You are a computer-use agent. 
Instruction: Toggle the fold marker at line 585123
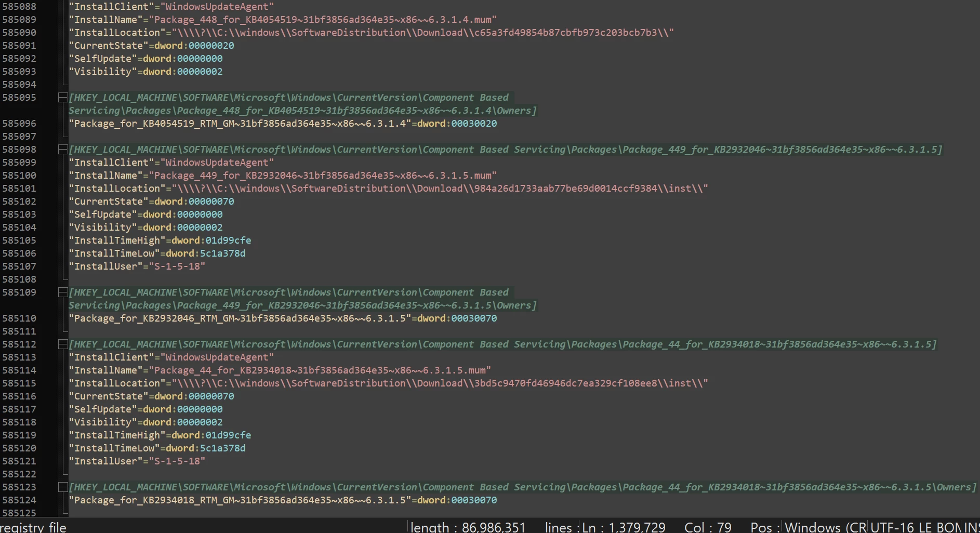63,487
